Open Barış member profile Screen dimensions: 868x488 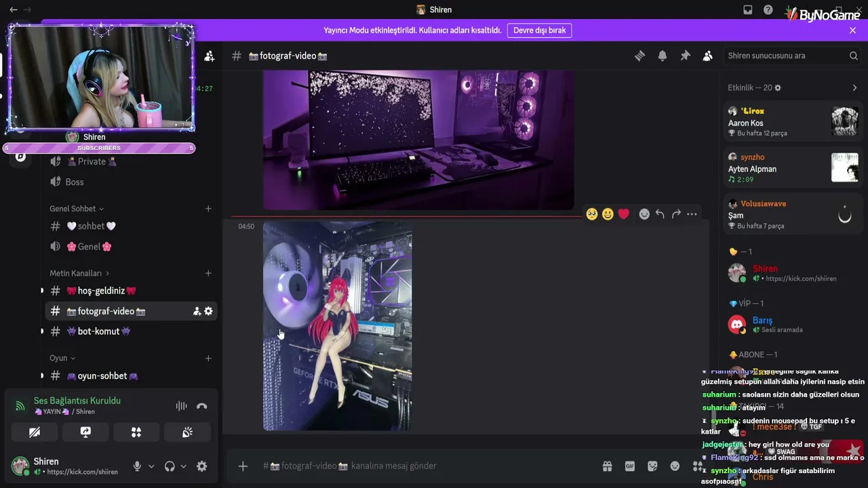(x=792, y=325)
